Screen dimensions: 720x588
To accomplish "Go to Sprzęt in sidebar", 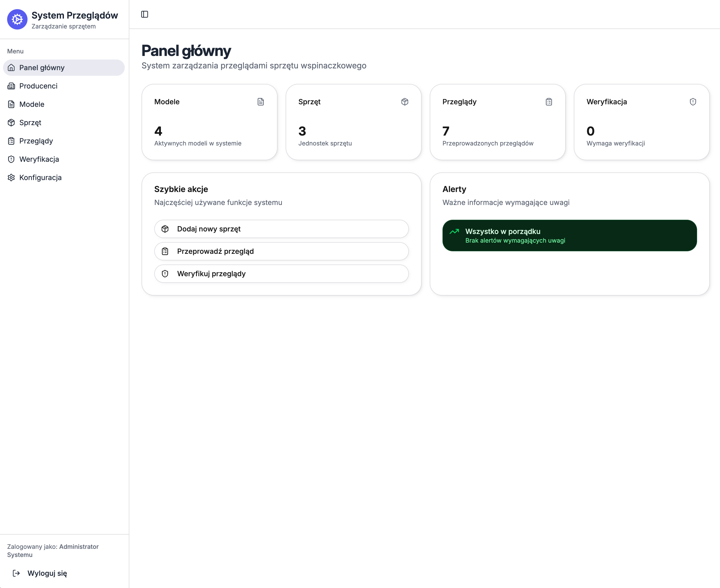I will pyautogui.click(x=30, y=123).
